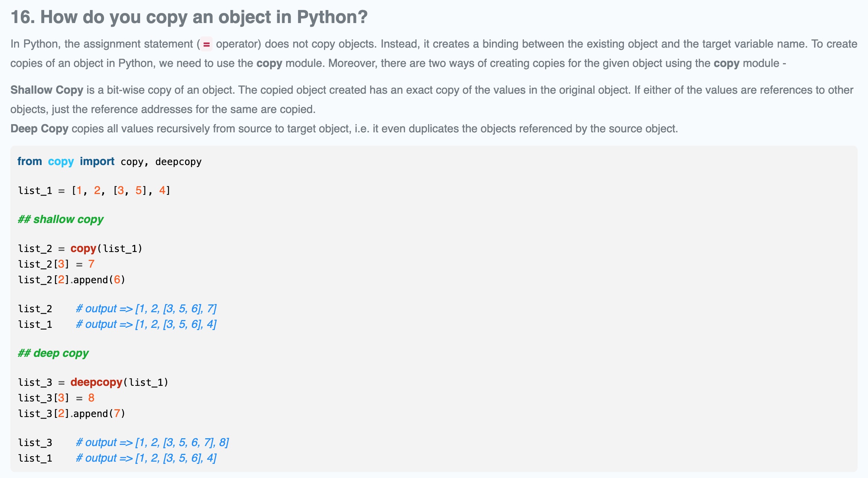The image size is (868, 478).
Task: Click the red "deepcopy" call for list_3
Action: tap(96, 382)
